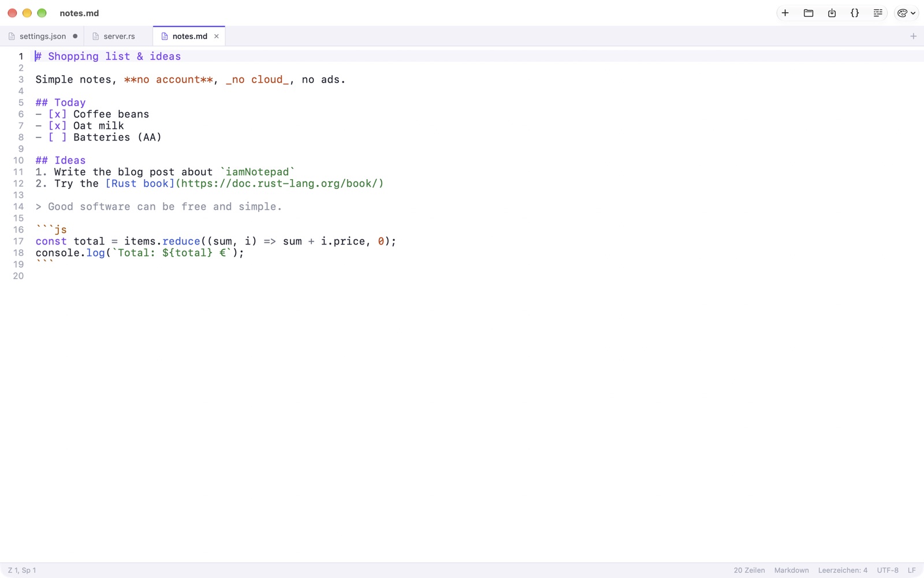Change the Markdown language mode

[791, 570]
